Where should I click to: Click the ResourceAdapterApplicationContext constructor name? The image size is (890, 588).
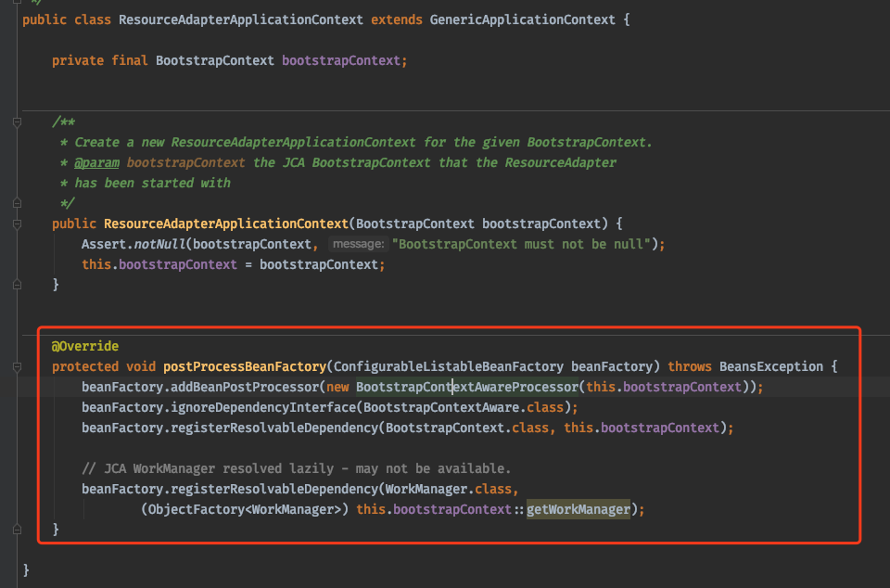coord(226,224)
